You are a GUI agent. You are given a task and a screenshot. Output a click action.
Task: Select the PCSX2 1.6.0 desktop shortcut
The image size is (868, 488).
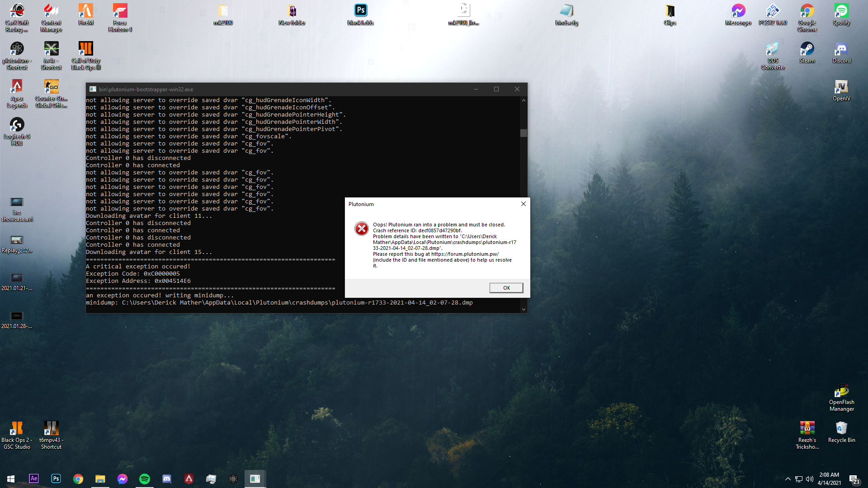pos(773,15)
